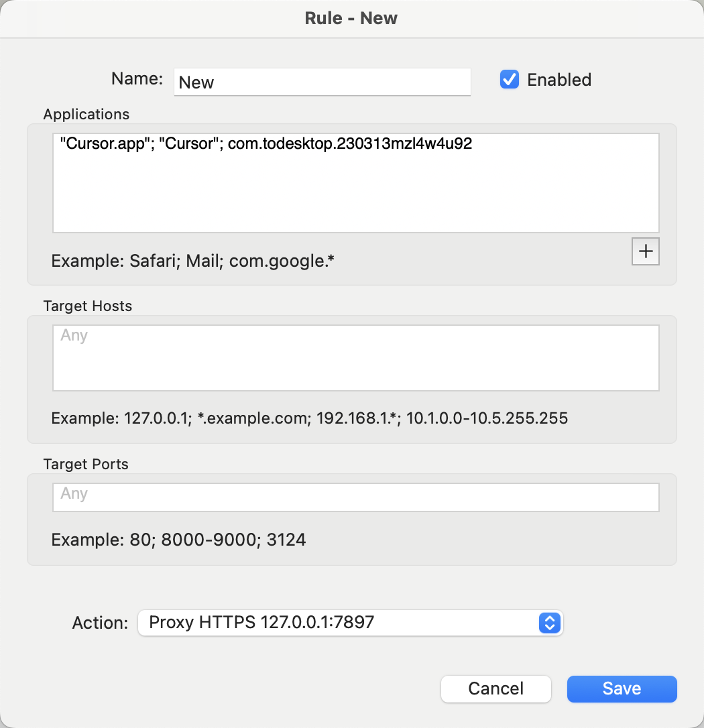Click inside the Target Ports field
704x728 pixels.
coord(355,497)
